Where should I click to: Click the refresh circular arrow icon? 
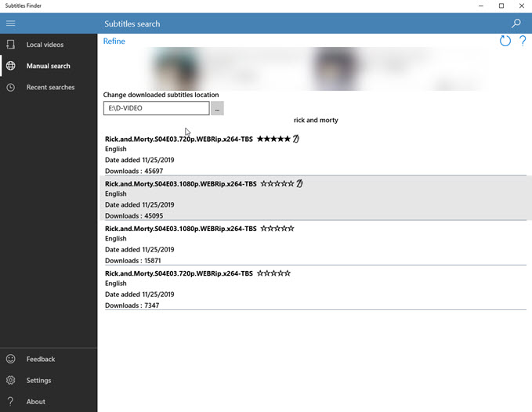[x=505, y=41]
